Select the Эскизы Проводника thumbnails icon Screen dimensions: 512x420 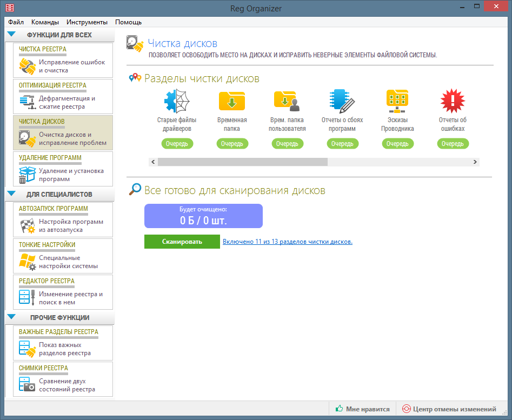pos(397,101)
